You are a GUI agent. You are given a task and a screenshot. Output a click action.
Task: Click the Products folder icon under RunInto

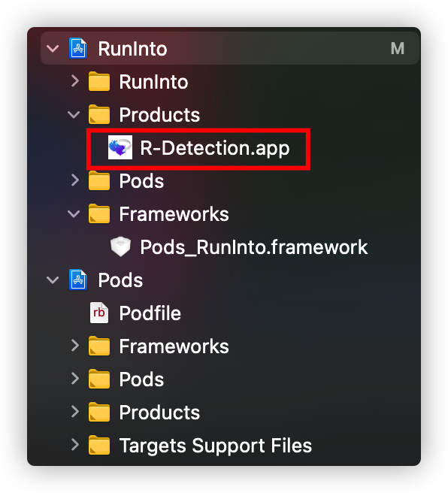(x=99, y=114)
